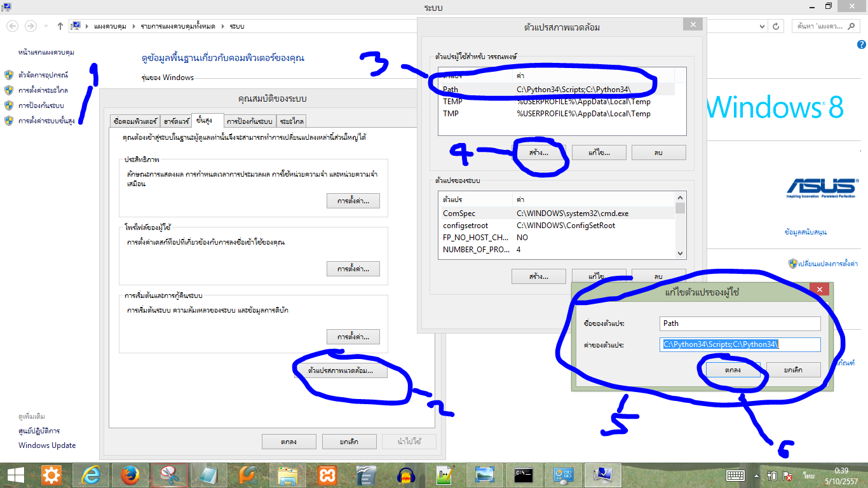
Task: Click the ตัวแปรสภาพแวดล้อม button
Action: [x=341, y=370]
